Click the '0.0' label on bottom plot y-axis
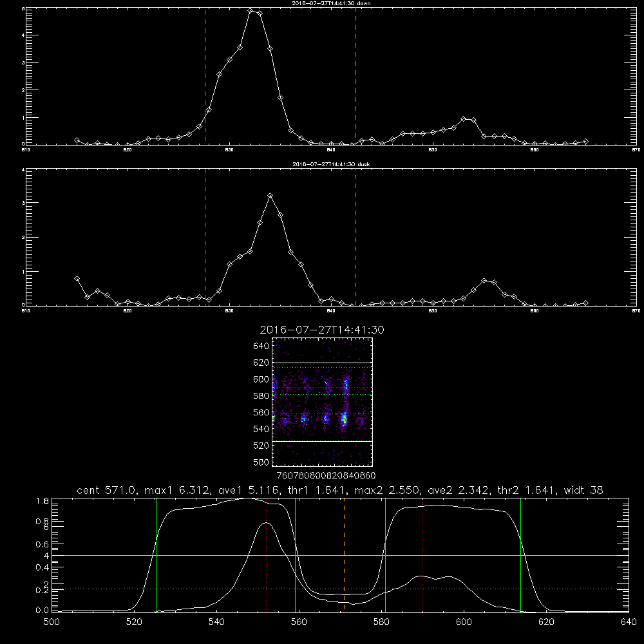The height and width of the screenshot is (644, 644). 43,611
